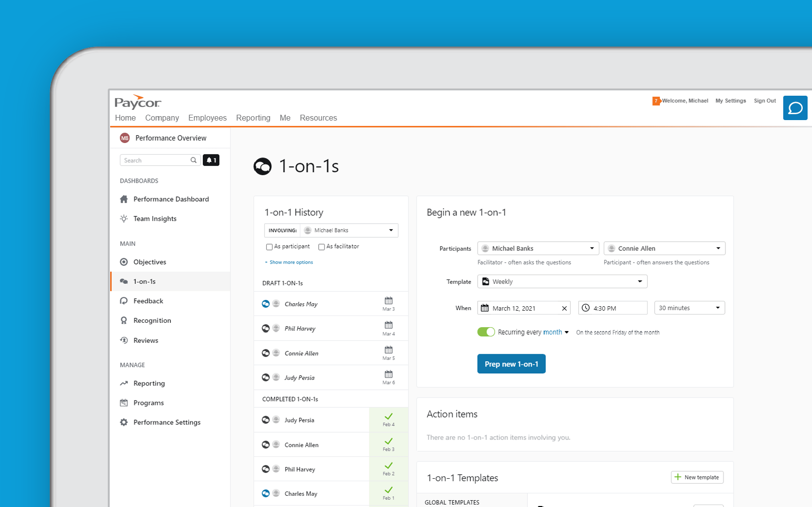Click the calendar icon next to Programs

pyautogui.click(x=124, y=402)
